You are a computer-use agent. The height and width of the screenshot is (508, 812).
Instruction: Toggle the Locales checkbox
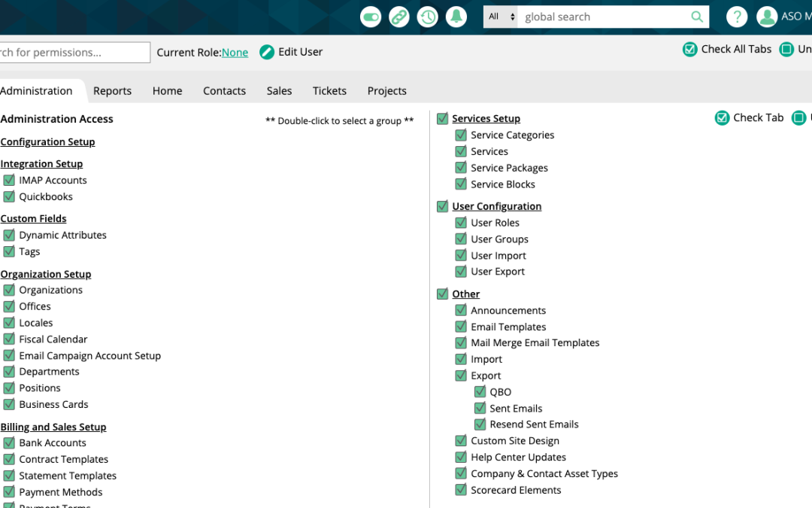point(9,322)
